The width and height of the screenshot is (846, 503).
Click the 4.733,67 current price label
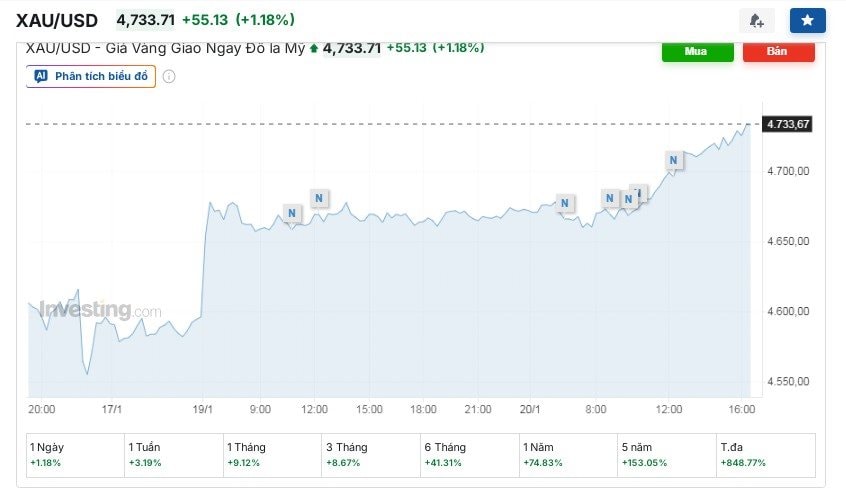[x=789, y=124]
